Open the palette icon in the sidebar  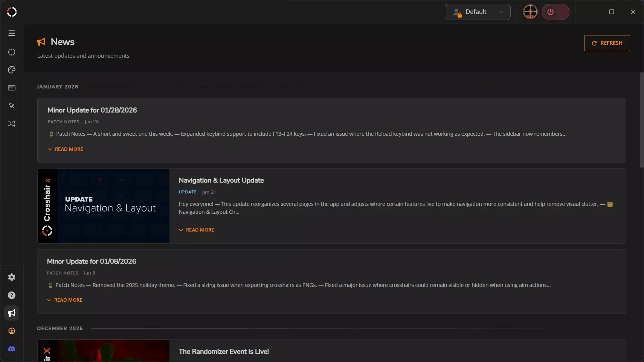[12, 70]
